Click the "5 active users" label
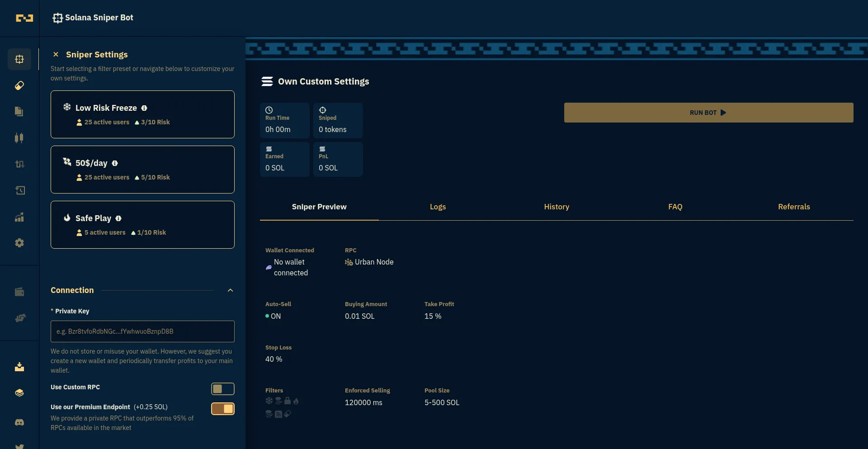Screen dimensions: 868x449 105,233
